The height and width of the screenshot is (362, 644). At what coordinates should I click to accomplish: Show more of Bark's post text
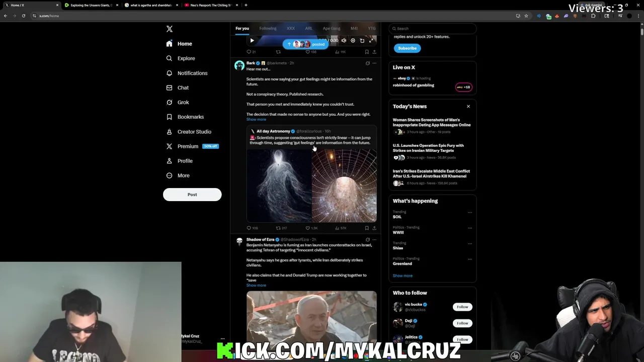tap(256, 119)
